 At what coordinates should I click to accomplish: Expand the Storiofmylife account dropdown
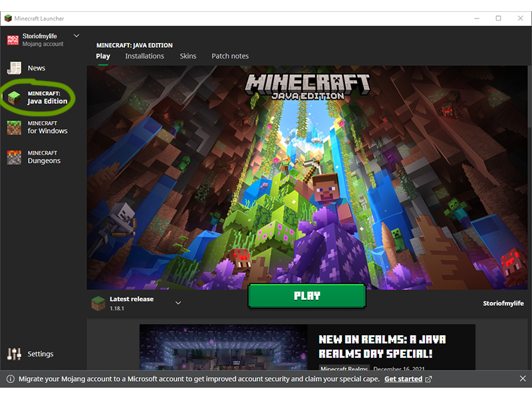point(76,36)
